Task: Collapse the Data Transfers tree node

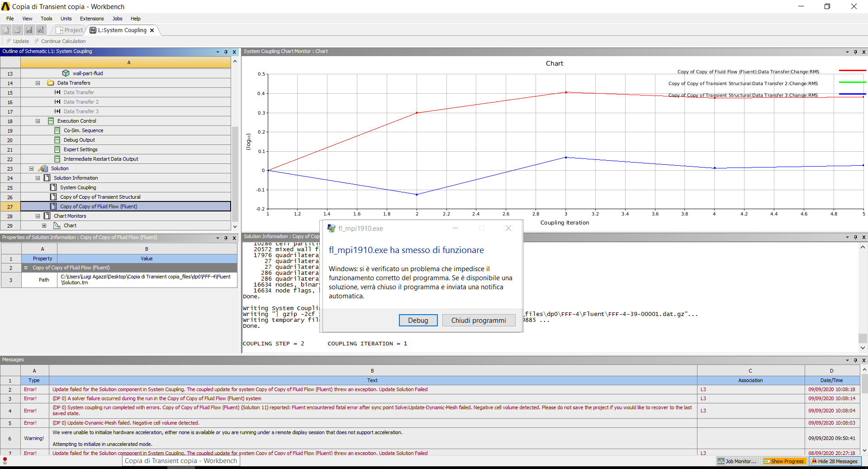Action: tap(38, 83)
